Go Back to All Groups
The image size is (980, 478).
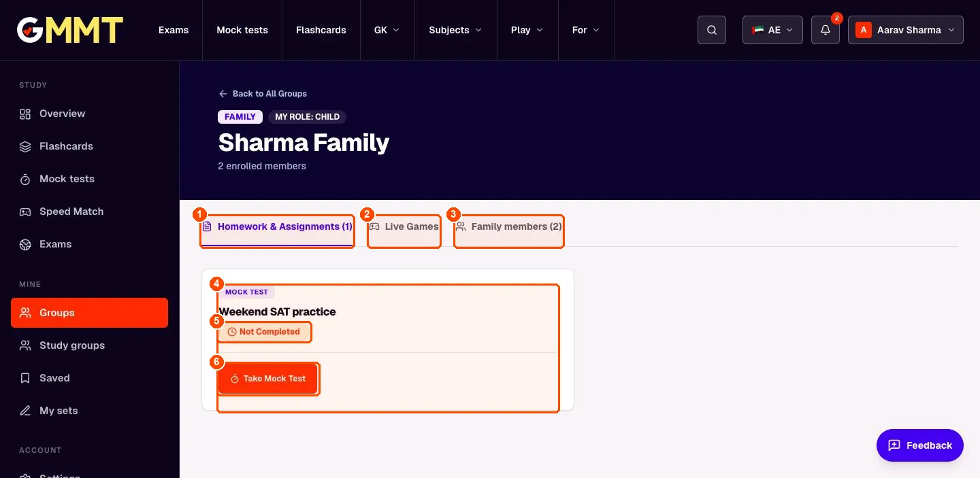coord(263,94)
